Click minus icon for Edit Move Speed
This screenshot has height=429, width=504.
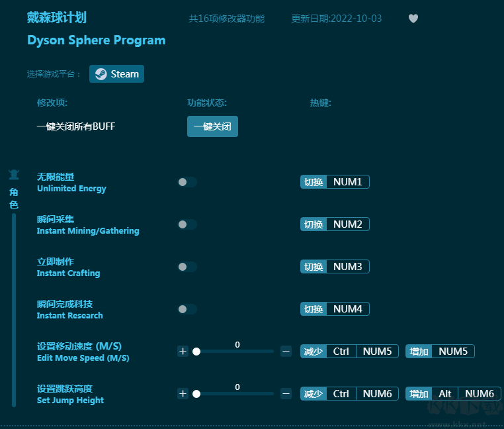point(286,351)
